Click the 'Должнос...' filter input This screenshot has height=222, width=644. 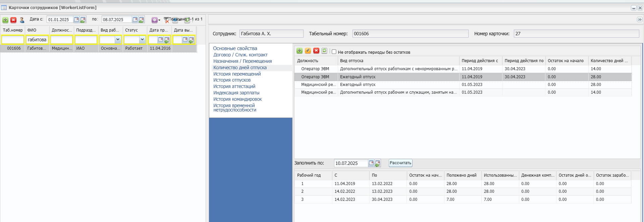tap(61, 40)
